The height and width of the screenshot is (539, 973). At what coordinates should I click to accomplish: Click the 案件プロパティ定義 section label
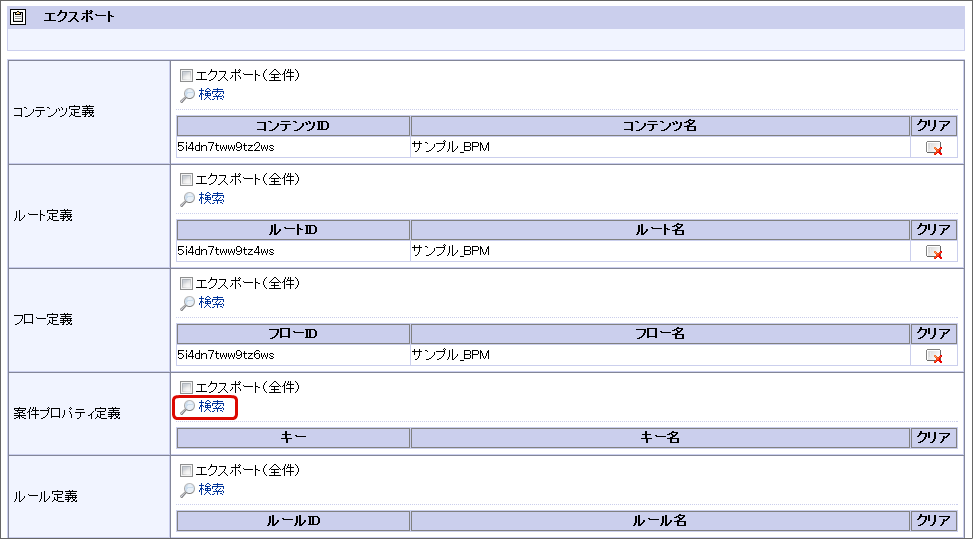67,414
